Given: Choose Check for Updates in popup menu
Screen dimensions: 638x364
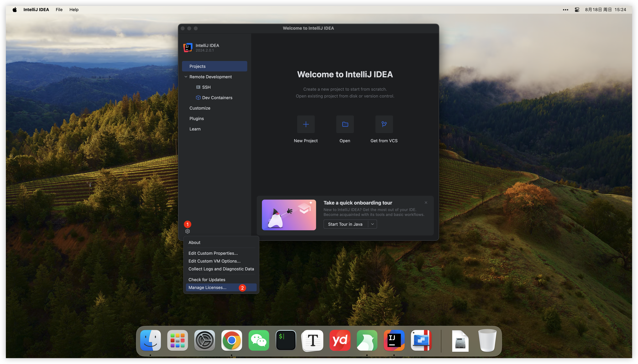Looking at the screenshot, I should point(207,280).
